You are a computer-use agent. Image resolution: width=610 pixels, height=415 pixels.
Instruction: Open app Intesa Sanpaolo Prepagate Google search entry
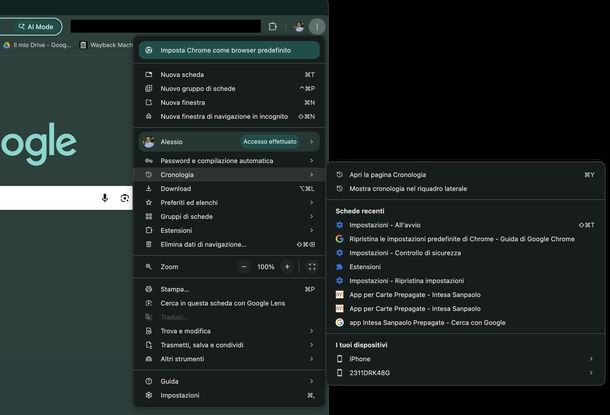pos(465,323)
